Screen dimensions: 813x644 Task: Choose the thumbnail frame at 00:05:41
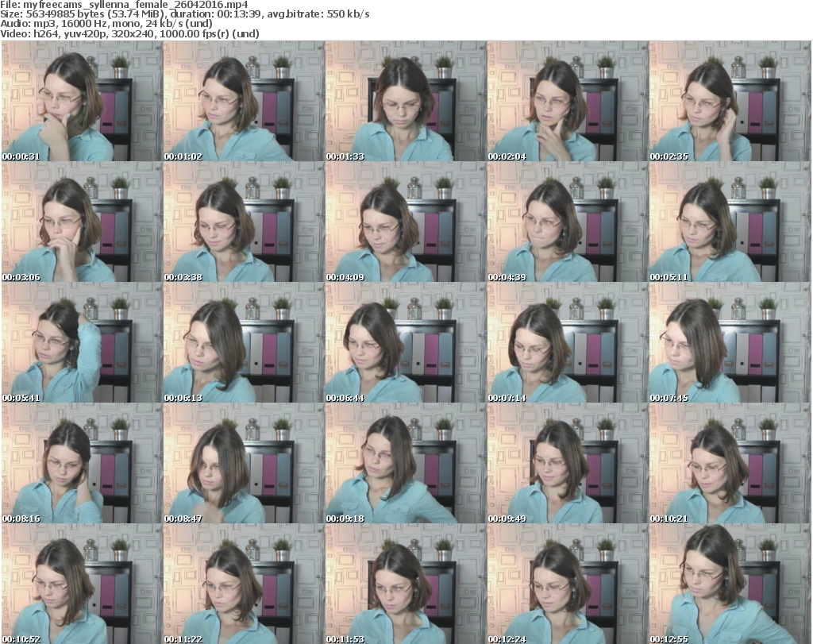82,343
